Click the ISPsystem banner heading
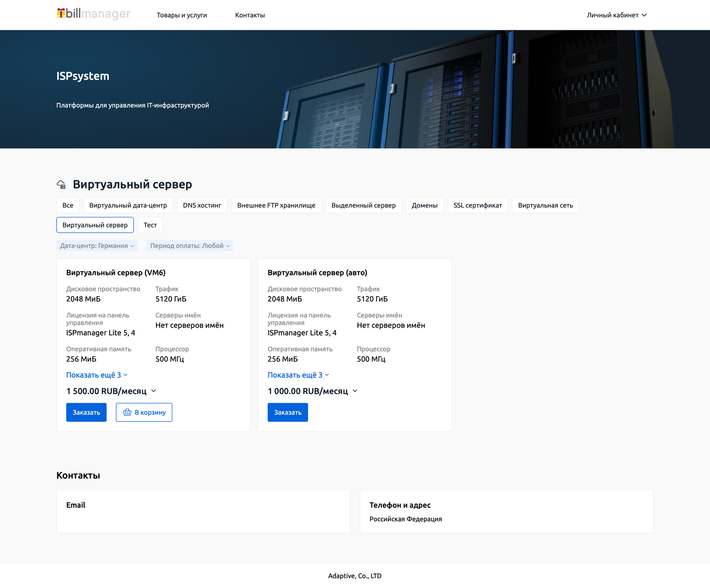 click(x=83, y=76)
